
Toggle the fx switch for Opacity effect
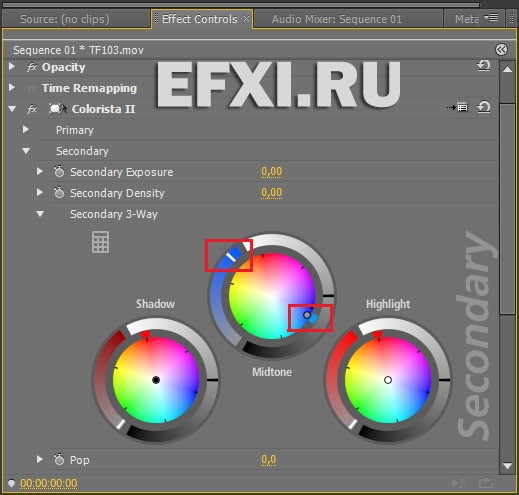click(x=32, y=67)
